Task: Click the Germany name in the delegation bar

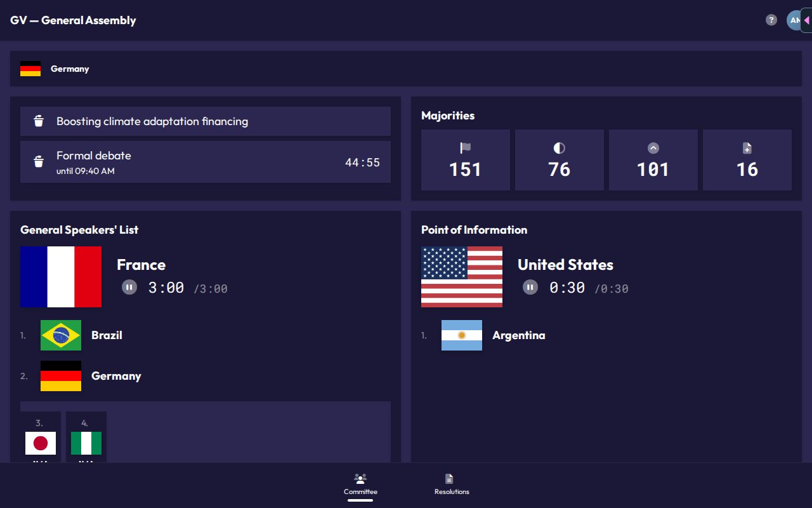Action: [70, 69]
